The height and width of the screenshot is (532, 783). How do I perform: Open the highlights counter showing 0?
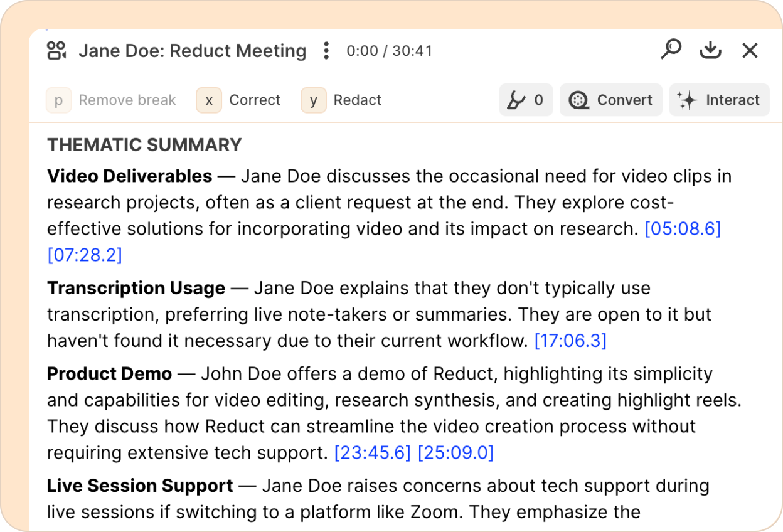pyautogui.click(x=526, y=100)
